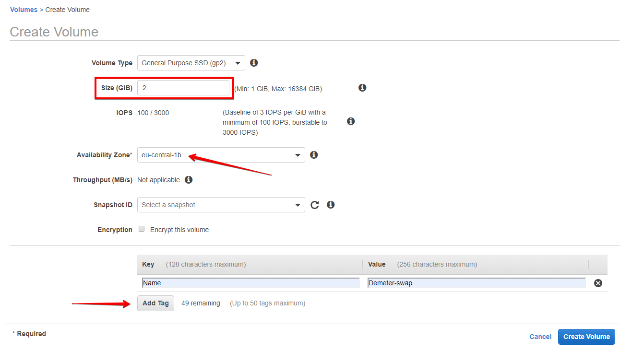
Task: Show the IOPS info icon
Action: [x=351, y=121]
